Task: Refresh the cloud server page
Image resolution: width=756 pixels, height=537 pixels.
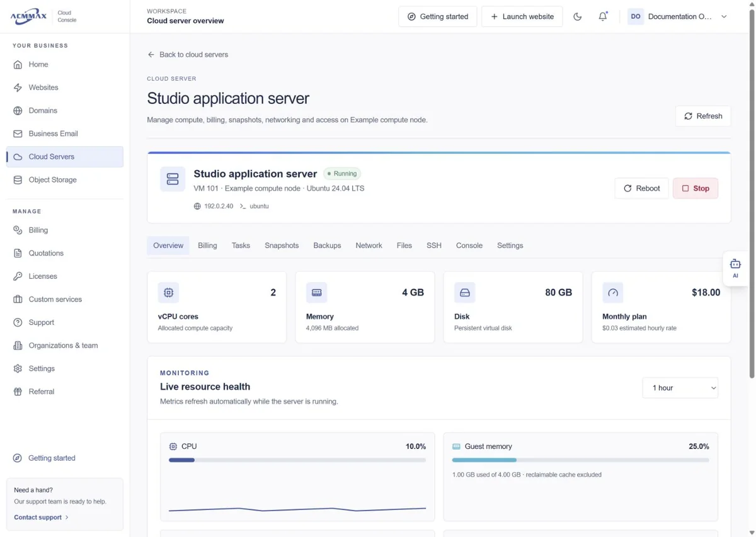Action: click(x=703, y=116)
